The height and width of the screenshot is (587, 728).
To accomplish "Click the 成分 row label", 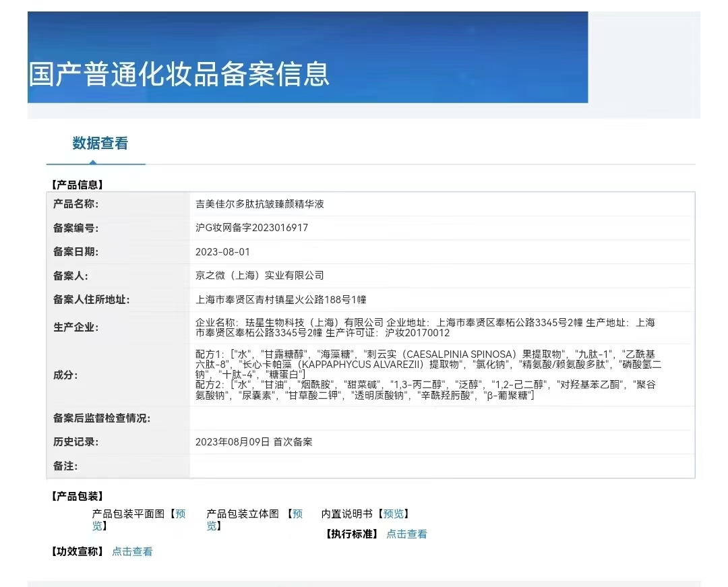I will (x=65, y=375).
